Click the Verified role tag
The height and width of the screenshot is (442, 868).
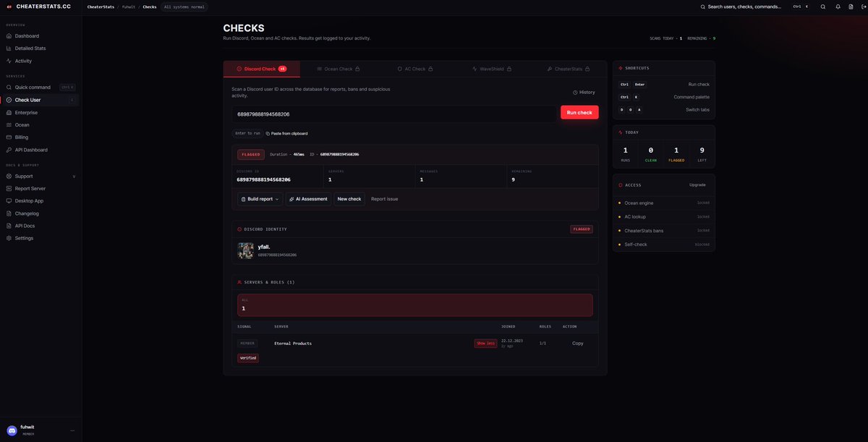248,358
